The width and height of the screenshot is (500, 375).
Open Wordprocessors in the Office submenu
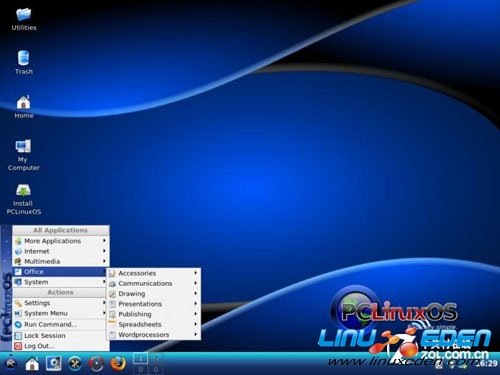point(154,335)
